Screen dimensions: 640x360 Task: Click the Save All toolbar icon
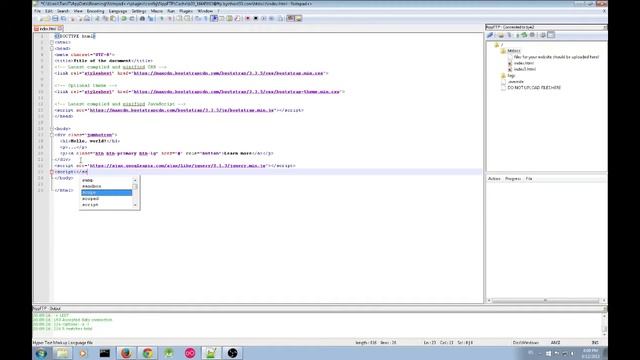click(x=64, y=18)
